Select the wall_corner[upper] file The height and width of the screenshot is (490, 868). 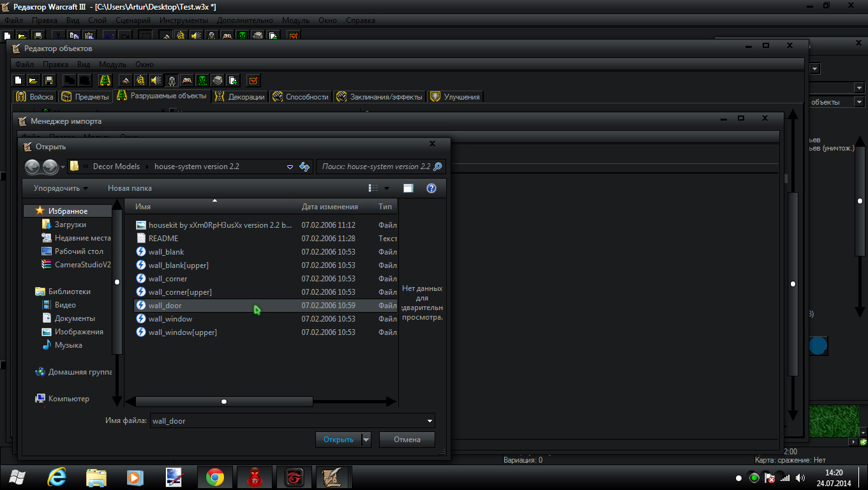tap(180, 292)
